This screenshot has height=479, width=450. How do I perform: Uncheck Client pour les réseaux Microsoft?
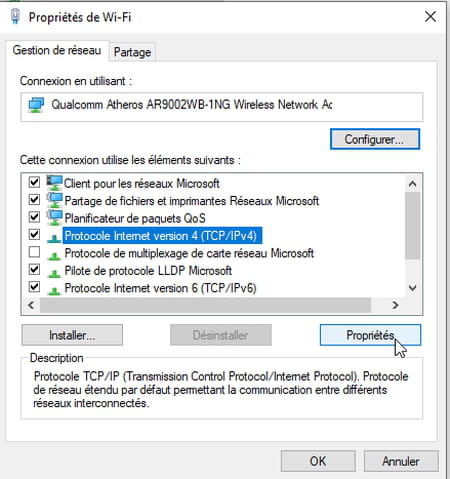(34, 182)
